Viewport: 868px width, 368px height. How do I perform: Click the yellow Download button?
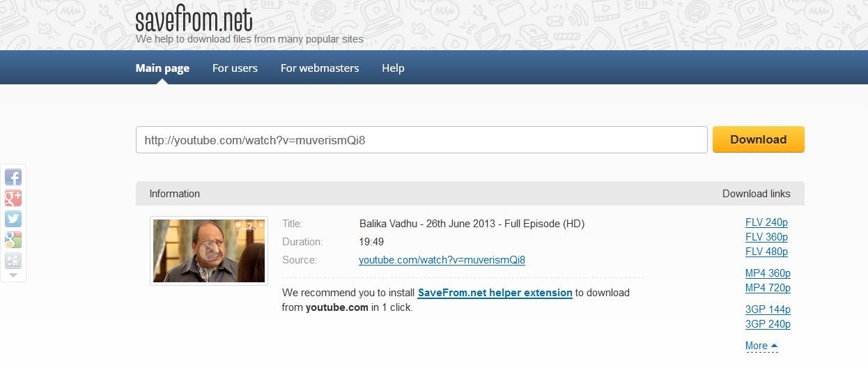(x=758, y=139)
